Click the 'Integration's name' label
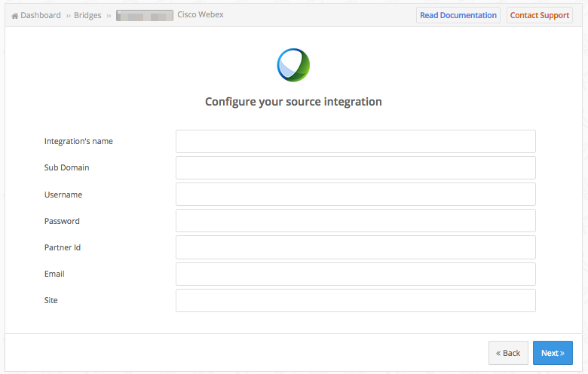 78,142
